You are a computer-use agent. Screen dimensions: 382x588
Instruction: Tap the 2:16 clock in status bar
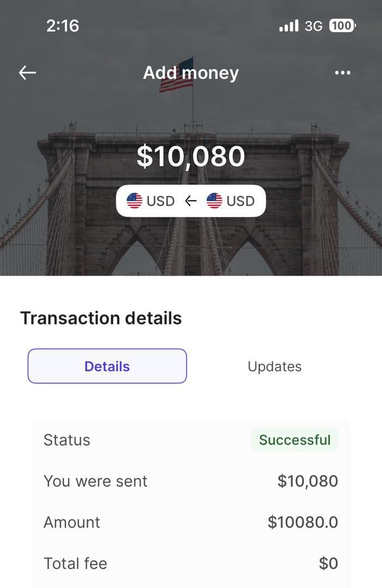[x=63, y=26]
